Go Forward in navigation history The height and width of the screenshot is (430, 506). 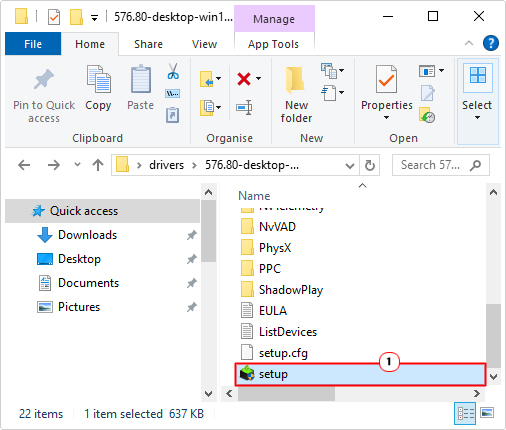[x=53, y=165]
